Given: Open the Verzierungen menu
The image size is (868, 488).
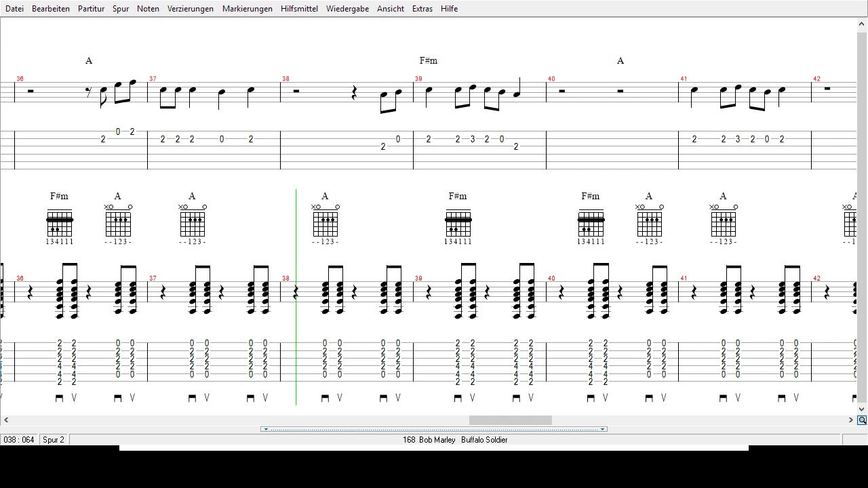Looking at the screenshot, I should [x=191, y=9].
